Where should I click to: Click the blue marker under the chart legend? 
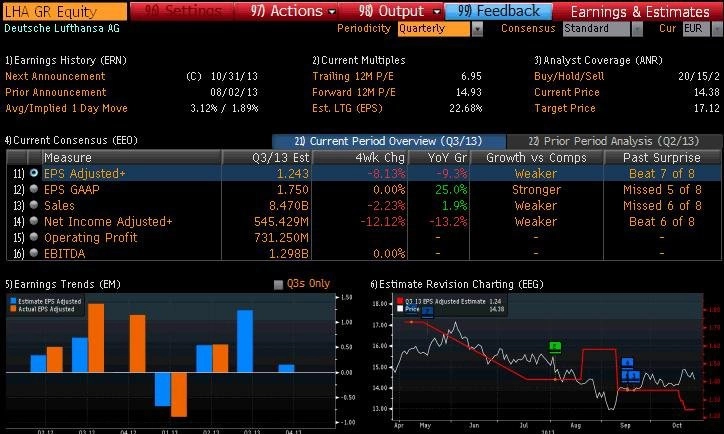[x=428, y=312]
